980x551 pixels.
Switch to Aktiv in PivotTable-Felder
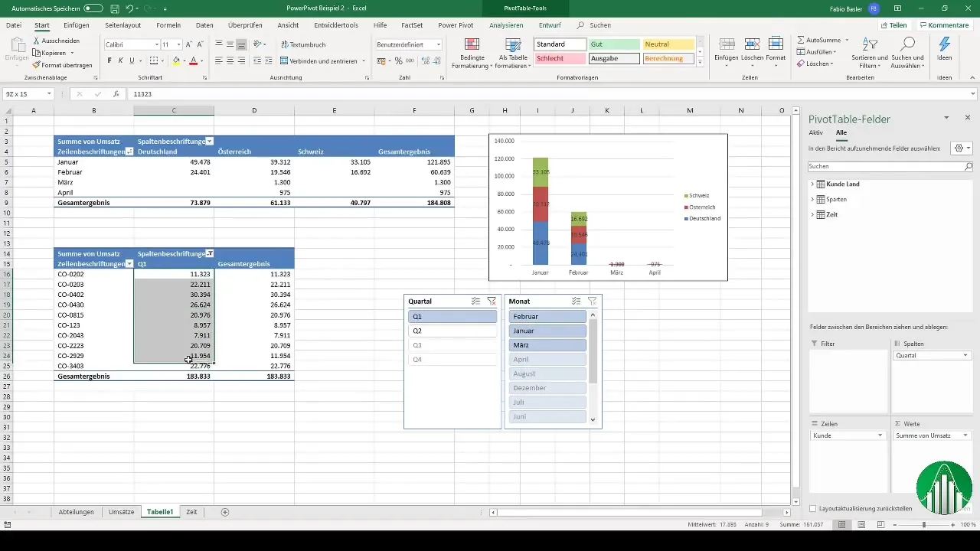click(816, 132)
